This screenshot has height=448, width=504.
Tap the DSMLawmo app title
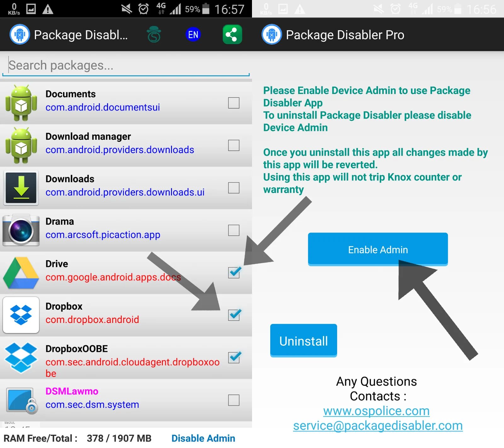pyautogui.click(x=72, y=391)
